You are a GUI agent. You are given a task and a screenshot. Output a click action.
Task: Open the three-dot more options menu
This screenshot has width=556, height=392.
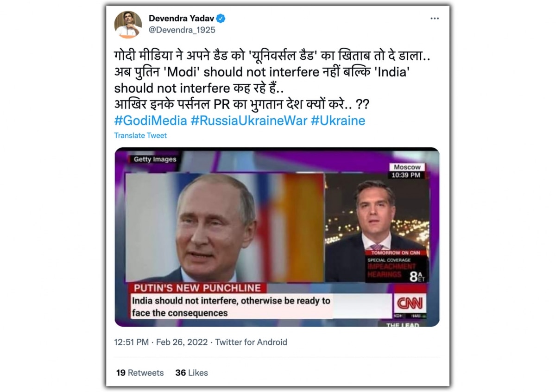(434, 19)
